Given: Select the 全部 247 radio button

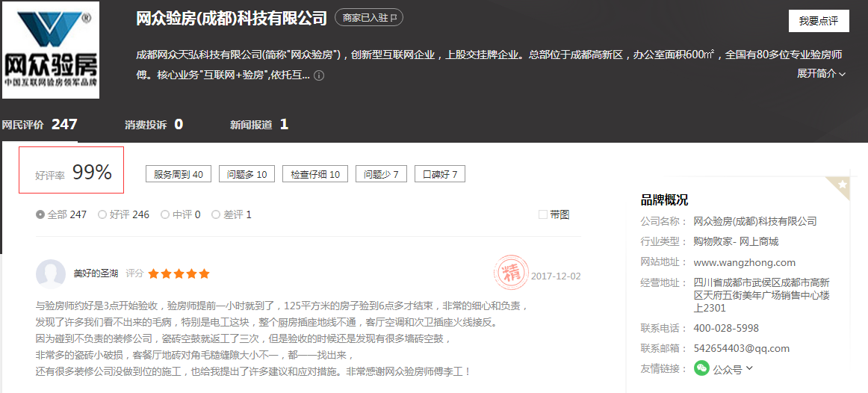Looking at the screenshot, I should [x=40, y=214].
